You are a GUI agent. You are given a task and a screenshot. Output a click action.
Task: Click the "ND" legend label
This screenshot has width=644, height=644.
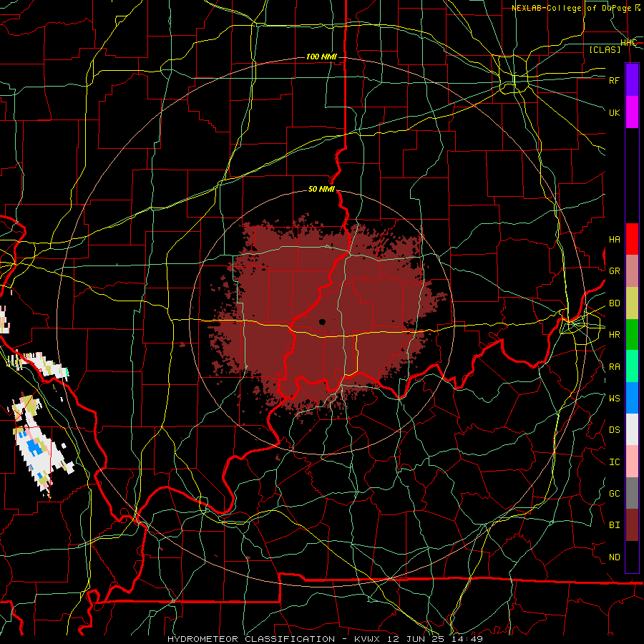(x=614, y=557)
